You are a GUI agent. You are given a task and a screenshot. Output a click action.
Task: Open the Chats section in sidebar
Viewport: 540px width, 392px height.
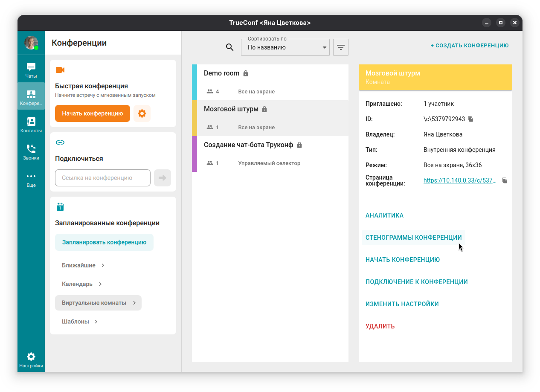31,70
